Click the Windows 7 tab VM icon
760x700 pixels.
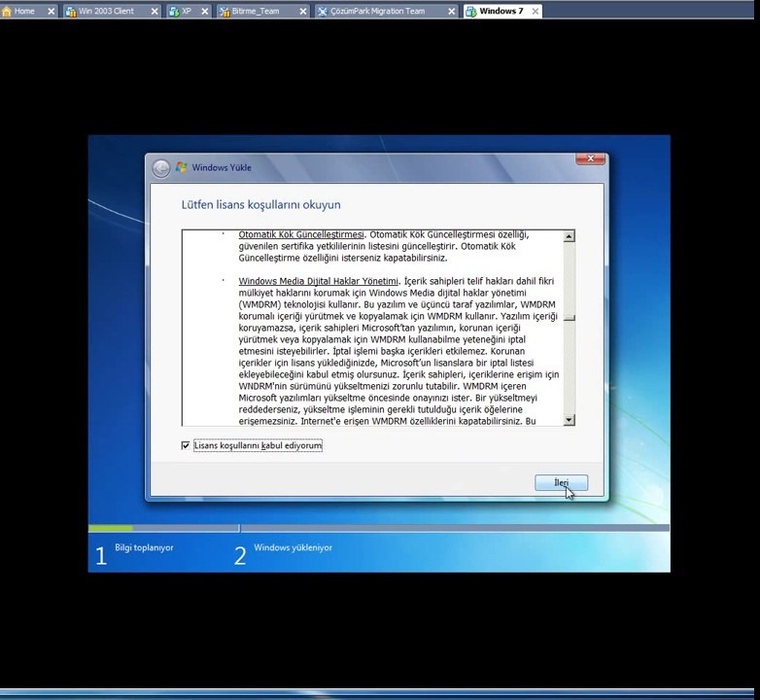470,11
